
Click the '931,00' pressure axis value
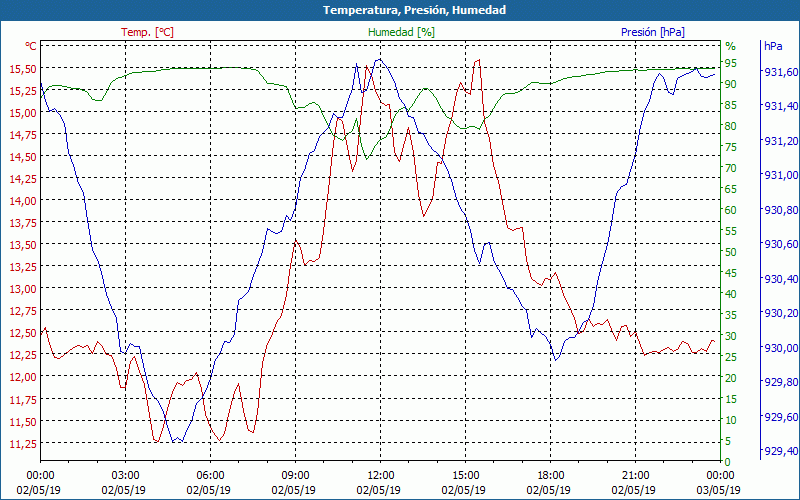pos(781,175)
